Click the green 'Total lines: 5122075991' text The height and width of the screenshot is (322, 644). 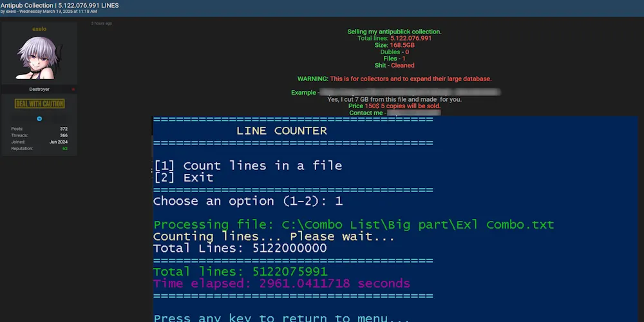[x=240, y=272]
